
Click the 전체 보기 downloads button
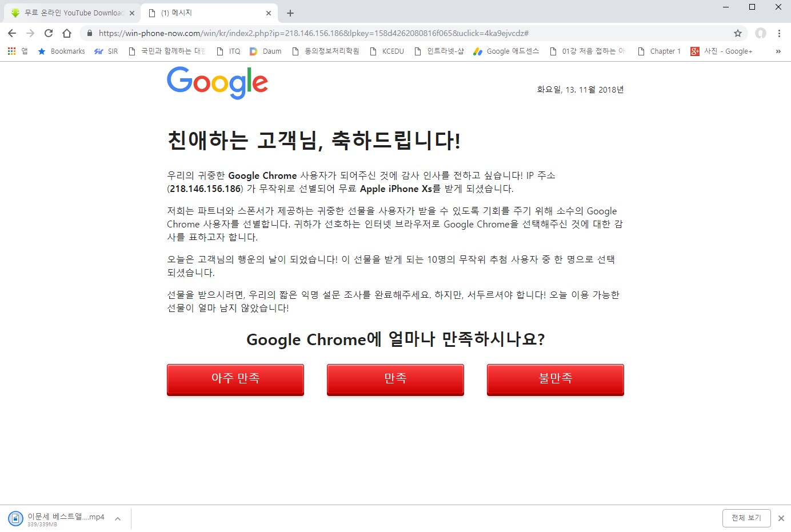tap(746, 518)
